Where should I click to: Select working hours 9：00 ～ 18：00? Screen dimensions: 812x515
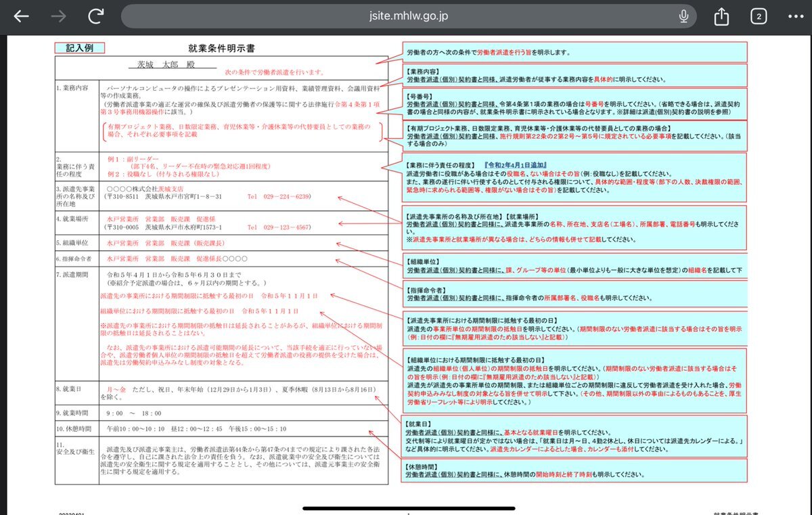(134, 412)
